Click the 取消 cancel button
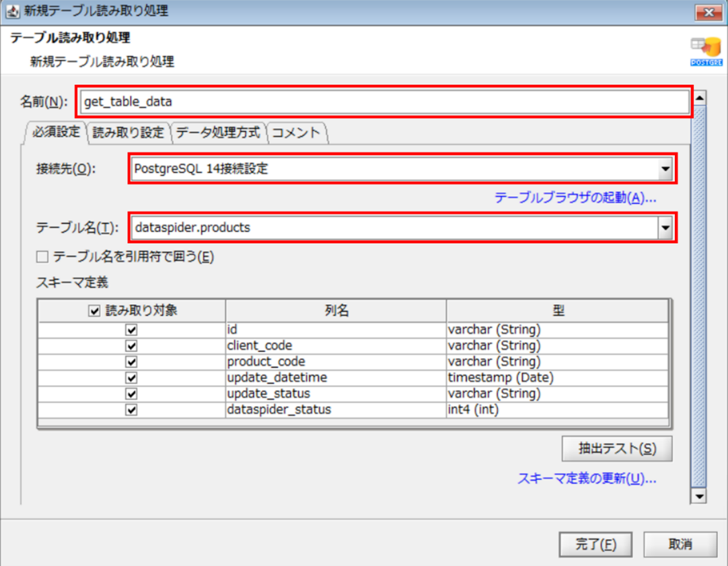Screen dimensions: 728x566 (x=680, y=544)
